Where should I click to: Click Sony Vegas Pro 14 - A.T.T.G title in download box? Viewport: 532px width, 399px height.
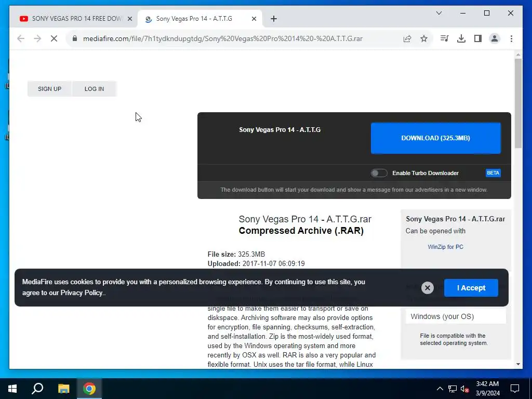(280, 129)
